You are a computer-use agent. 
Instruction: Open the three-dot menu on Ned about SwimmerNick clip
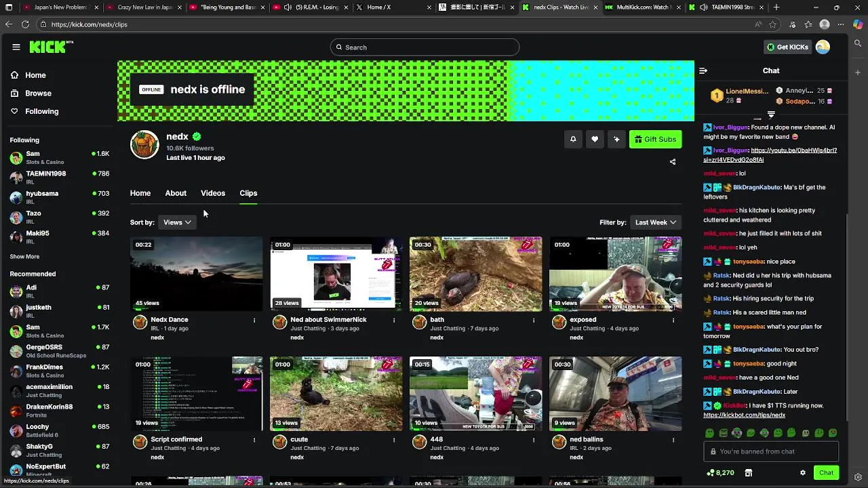(x=394, y=320)
